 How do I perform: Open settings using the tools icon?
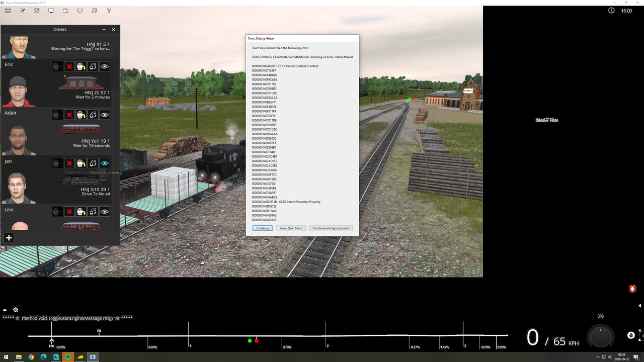coord(36,10)
